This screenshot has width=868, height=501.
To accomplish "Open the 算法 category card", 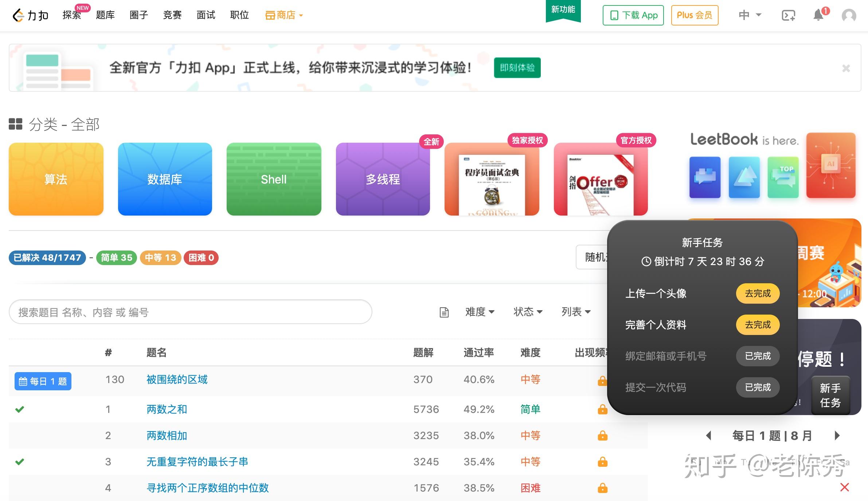I will 56,179.
